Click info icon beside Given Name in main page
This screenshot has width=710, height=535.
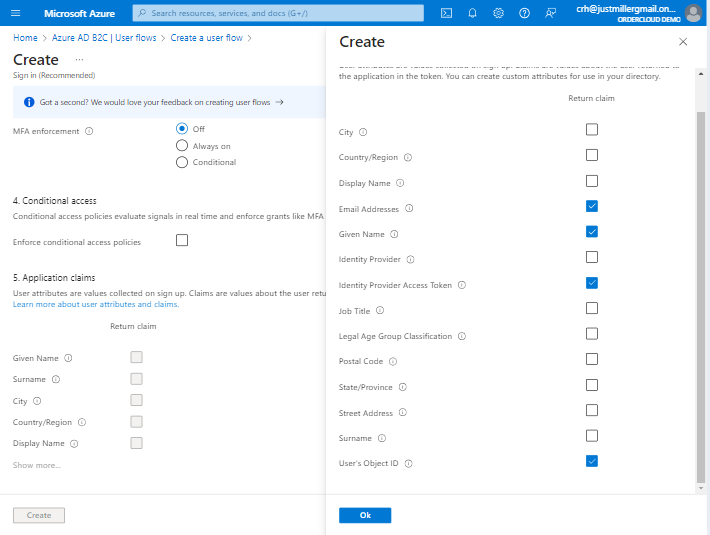coord(68,358)
